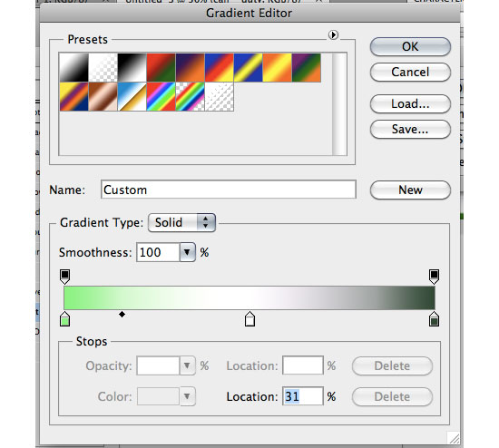Select the Orange, Yellow, Orange gradient preset
The height and width of the screenshot is (448, 499).
277,67
